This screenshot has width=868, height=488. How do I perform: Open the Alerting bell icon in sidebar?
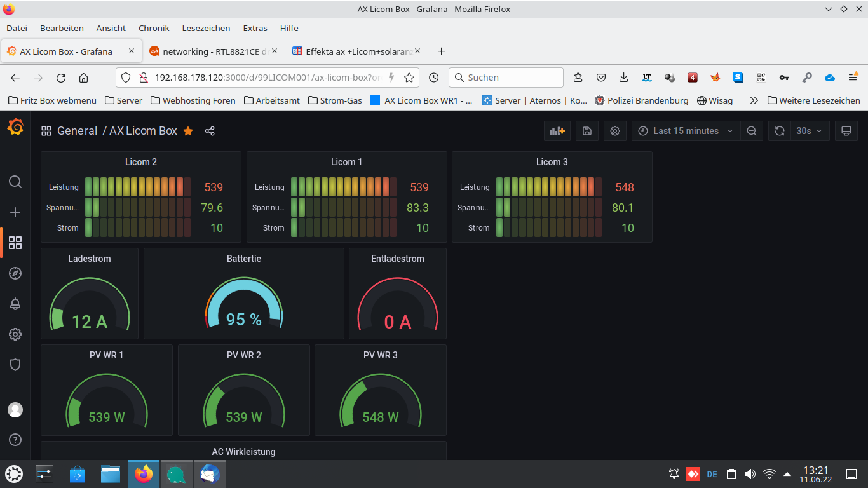(15, 304)
